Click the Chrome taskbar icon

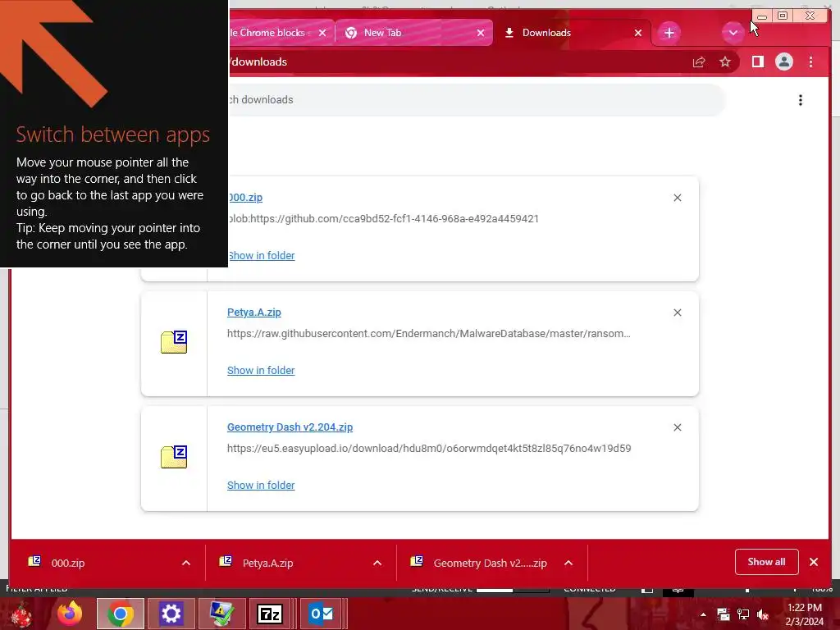click(x=121, y=614)
